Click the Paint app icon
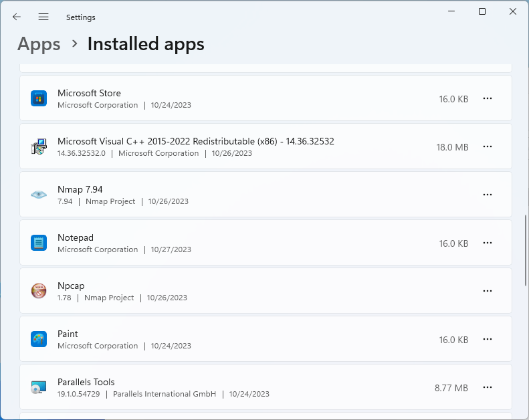The width and height of the screenshot is (529, 420). (x=39, y=339)
